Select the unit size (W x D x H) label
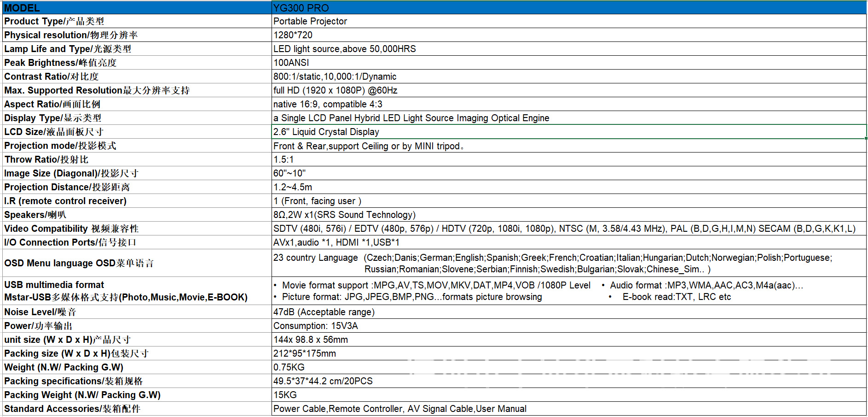This screenshot has height=417, width=868. pyautogui.click(x=137, y=340)
